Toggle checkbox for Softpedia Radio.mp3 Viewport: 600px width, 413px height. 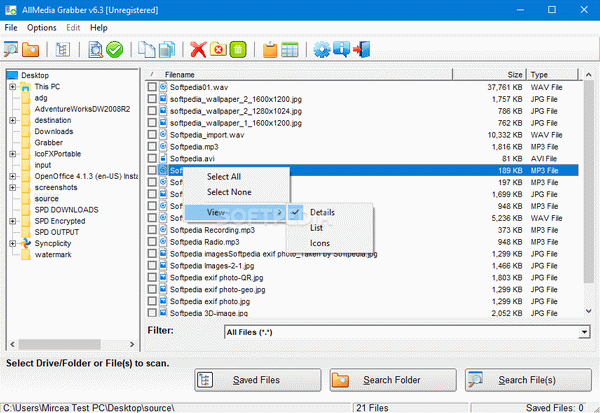coord(152,242)
